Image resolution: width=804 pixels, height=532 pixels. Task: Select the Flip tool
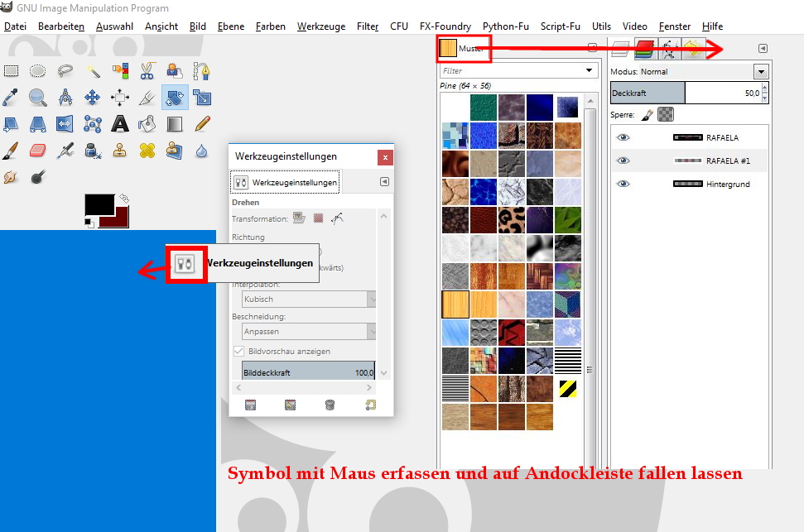click(65, 124)
